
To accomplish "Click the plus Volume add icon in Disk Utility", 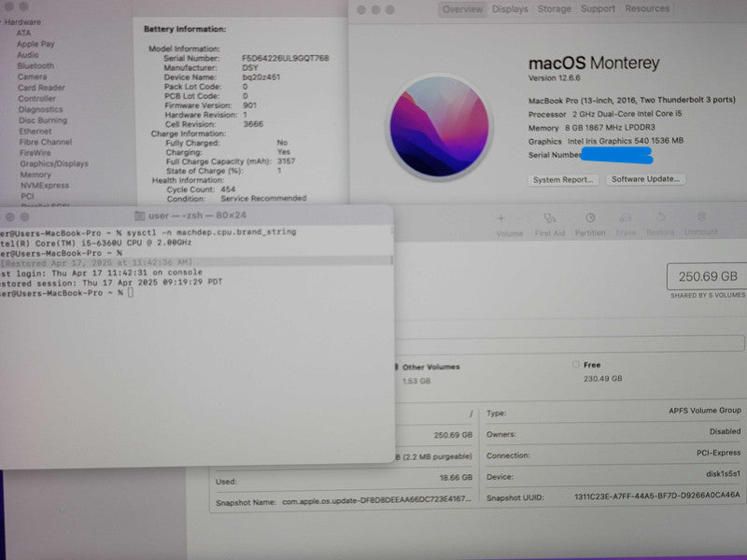I will coord(501,218).
